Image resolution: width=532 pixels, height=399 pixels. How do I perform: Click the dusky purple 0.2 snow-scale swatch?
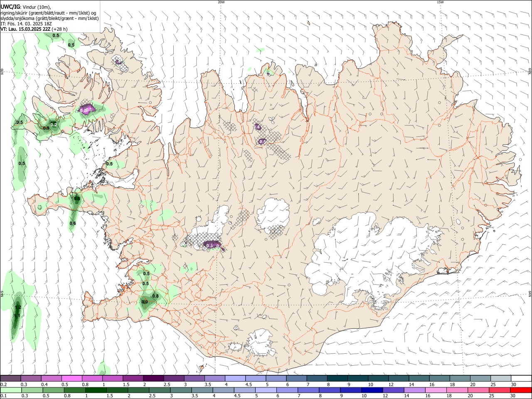tap(10, 379)
